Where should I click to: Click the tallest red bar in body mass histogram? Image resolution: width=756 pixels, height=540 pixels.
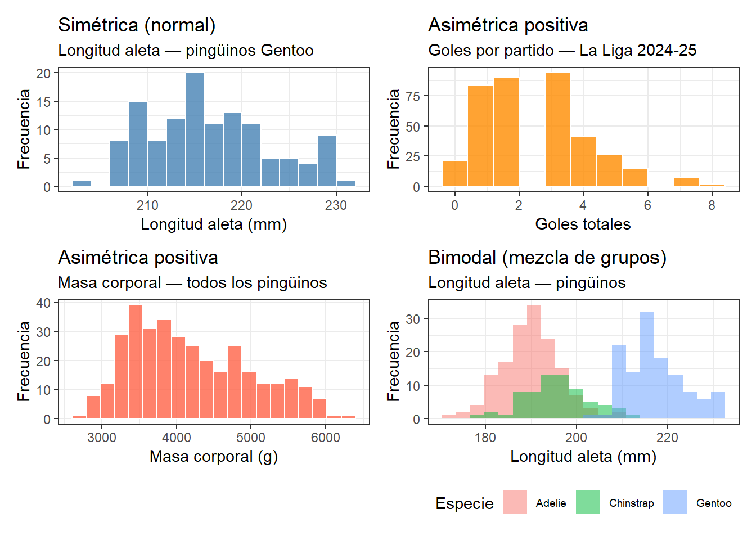(x=136, y=362)
